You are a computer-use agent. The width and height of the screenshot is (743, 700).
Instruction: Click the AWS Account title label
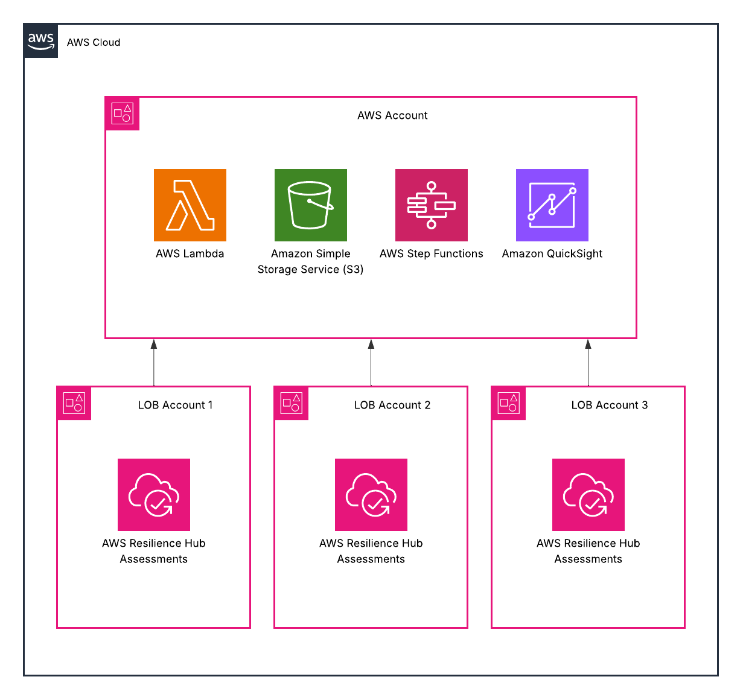tap(392, 115)
